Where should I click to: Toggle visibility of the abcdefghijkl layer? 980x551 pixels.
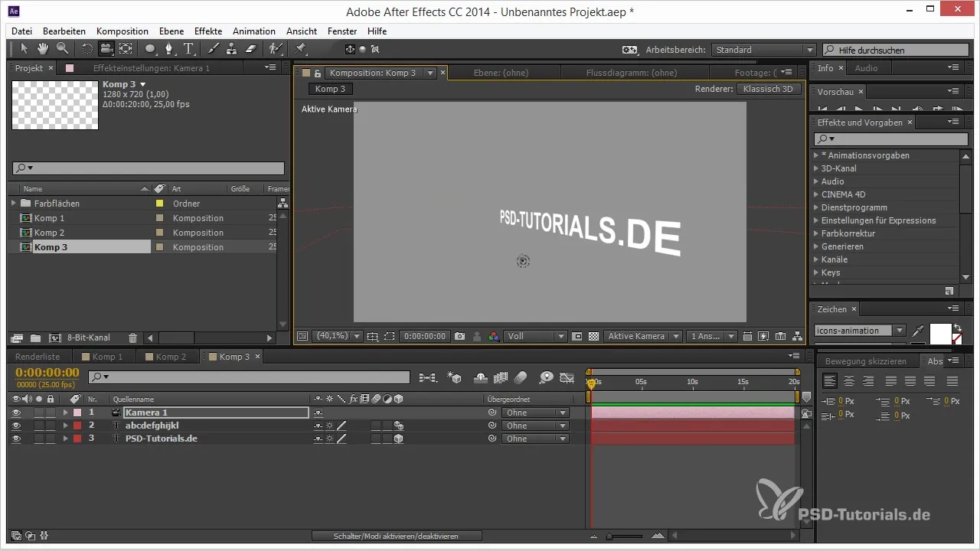pos(16,425)
